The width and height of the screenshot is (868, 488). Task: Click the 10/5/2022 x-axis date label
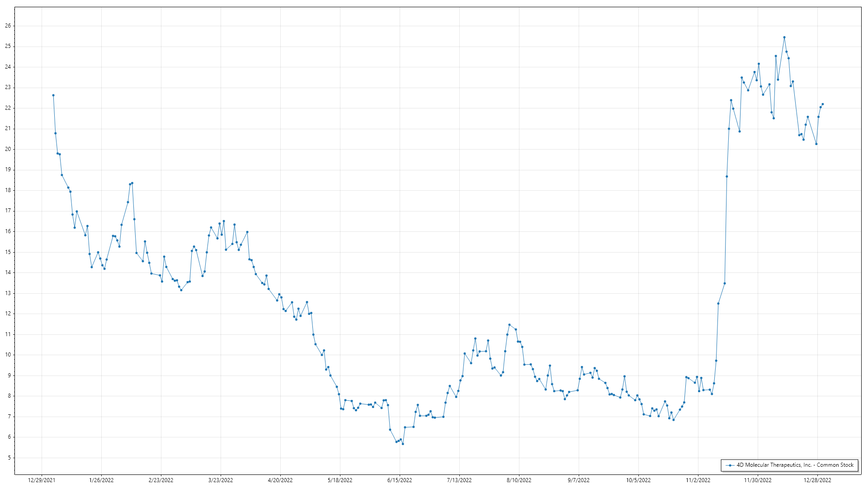[x=638, y=480]
